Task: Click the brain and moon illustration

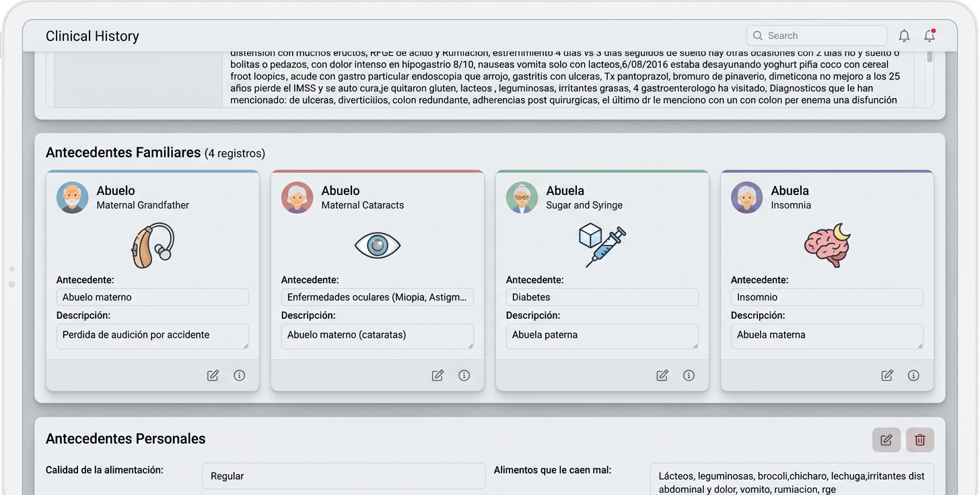Action: click(x=827, y=245)
